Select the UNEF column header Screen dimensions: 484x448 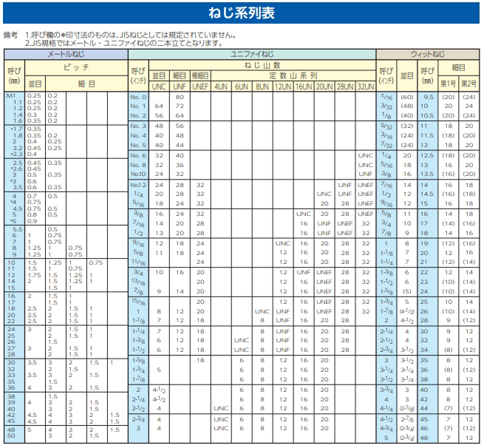[200, 86]
